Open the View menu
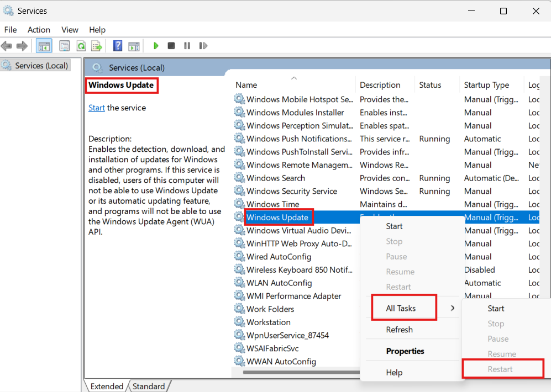 coord(70,30)
